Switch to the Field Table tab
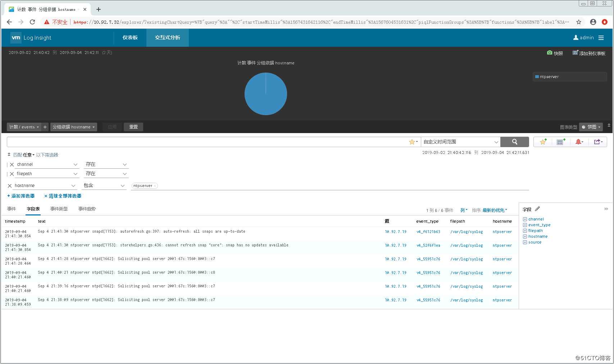The height and width of the screenshot is (364, 614). pos(33,209)
